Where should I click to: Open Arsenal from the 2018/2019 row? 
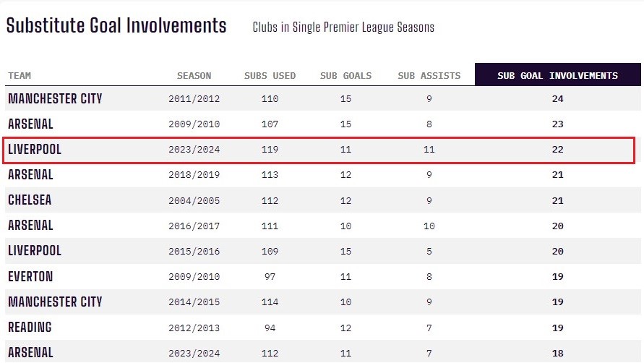30,175
